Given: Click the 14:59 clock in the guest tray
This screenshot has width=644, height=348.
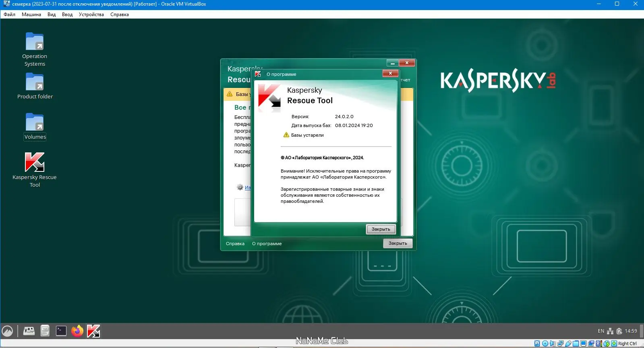Looking at the screenshot, I should point(631,331).
